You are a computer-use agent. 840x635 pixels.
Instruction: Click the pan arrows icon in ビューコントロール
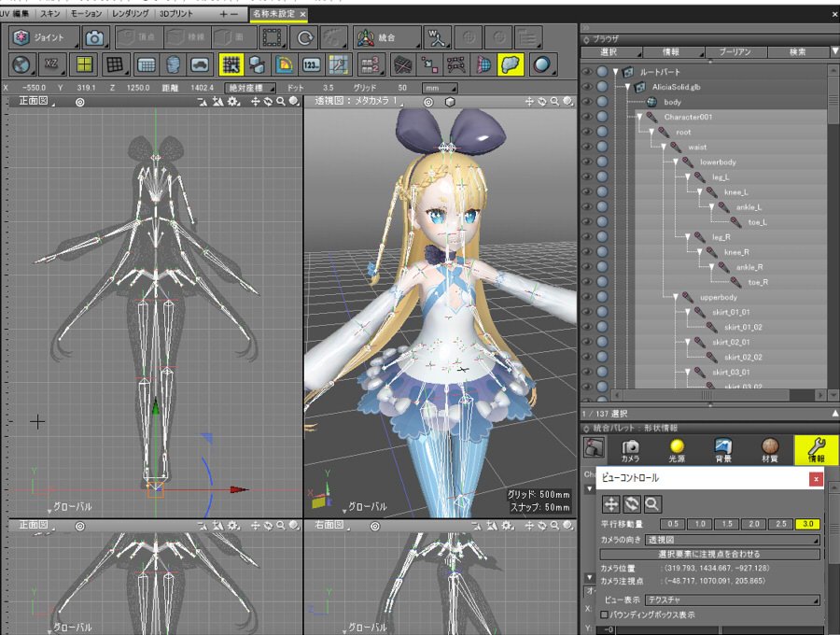(x=610, y=503)
